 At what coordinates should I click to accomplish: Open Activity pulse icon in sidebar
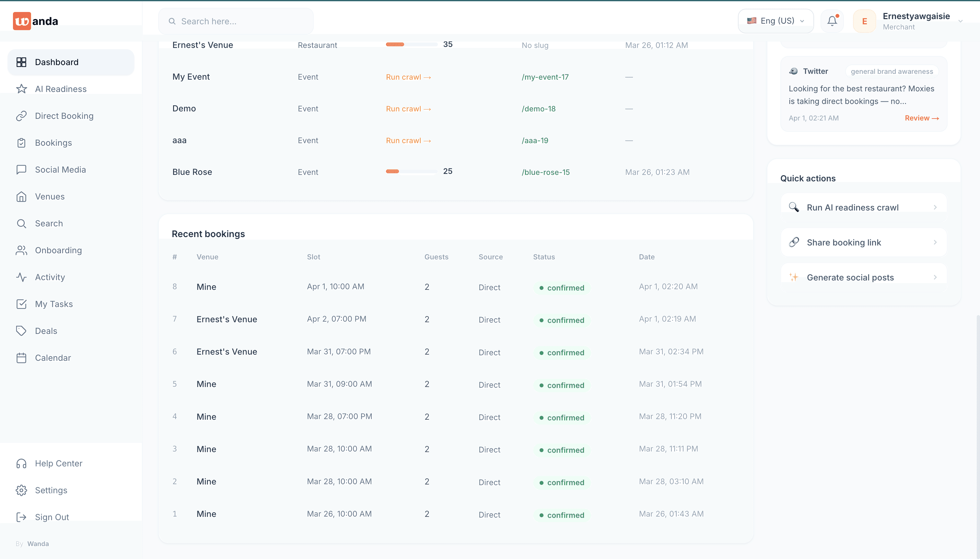pos(21,277)
